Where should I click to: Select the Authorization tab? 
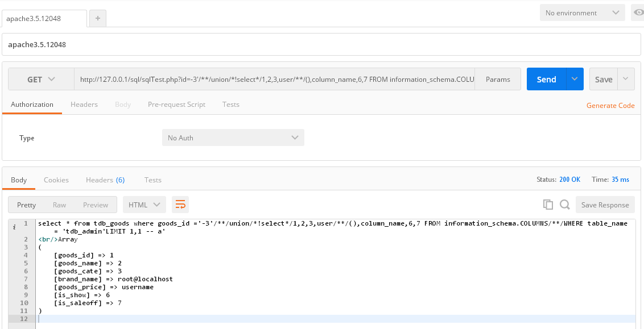(32, 105)
